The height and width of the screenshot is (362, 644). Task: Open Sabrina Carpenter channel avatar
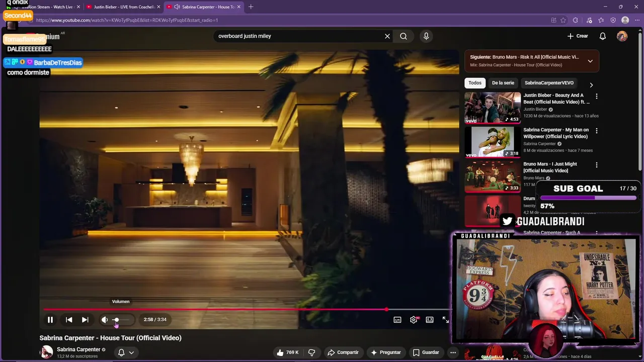click(x=46, y=352)
